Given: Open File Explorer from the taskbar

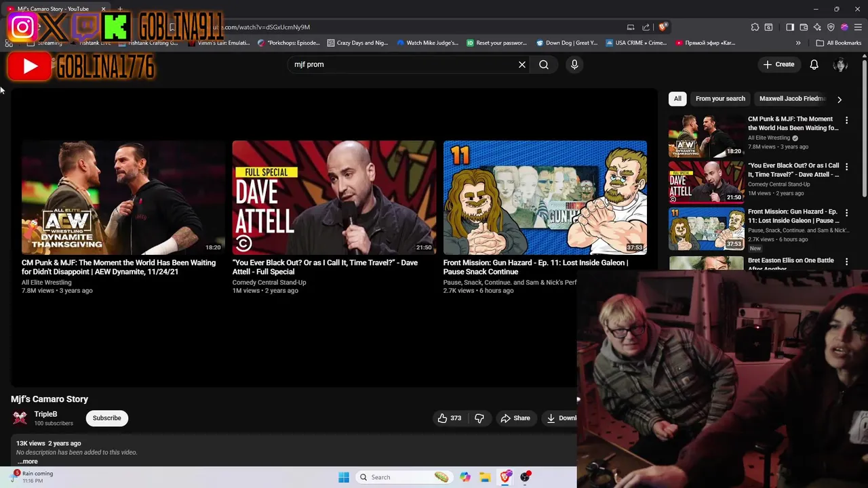Looking at the screenshot, I should 485,477.
